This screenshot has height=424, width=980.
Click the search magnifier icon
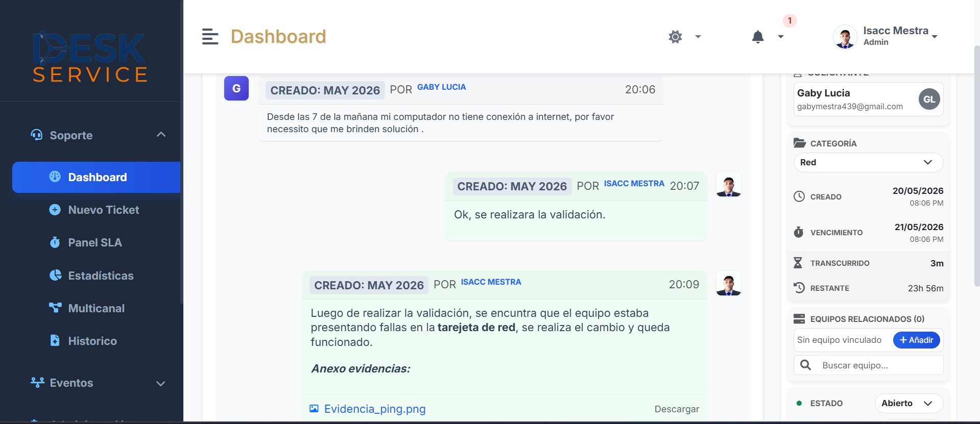(x=805, y=365)
